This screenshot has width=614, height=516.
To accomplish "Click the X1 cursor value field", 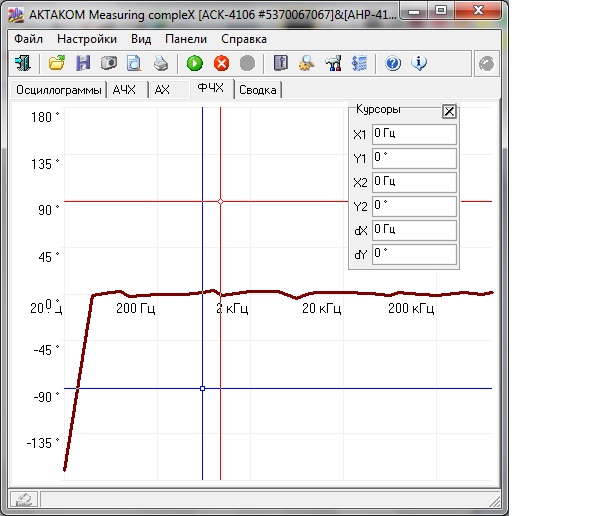I will coord(413,134).
